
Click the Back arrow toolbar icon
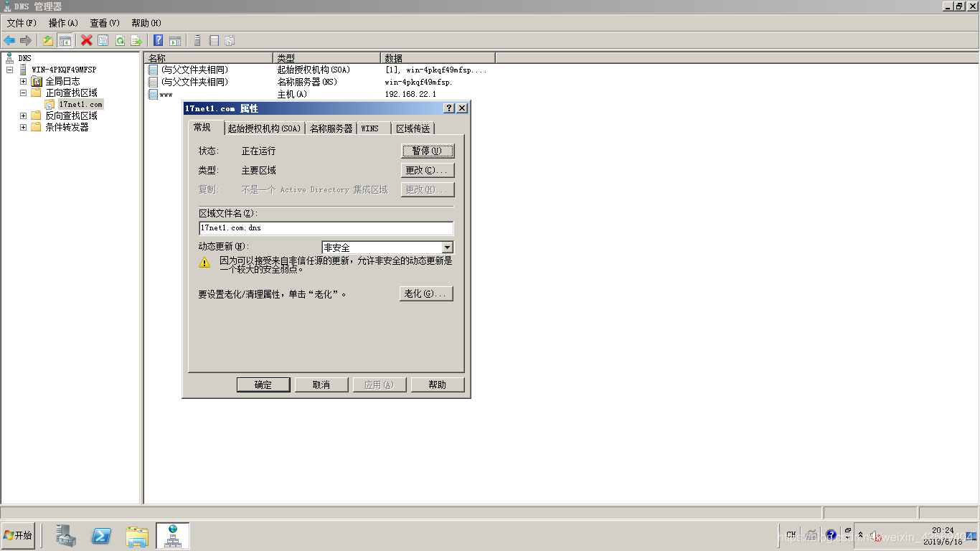9,40
